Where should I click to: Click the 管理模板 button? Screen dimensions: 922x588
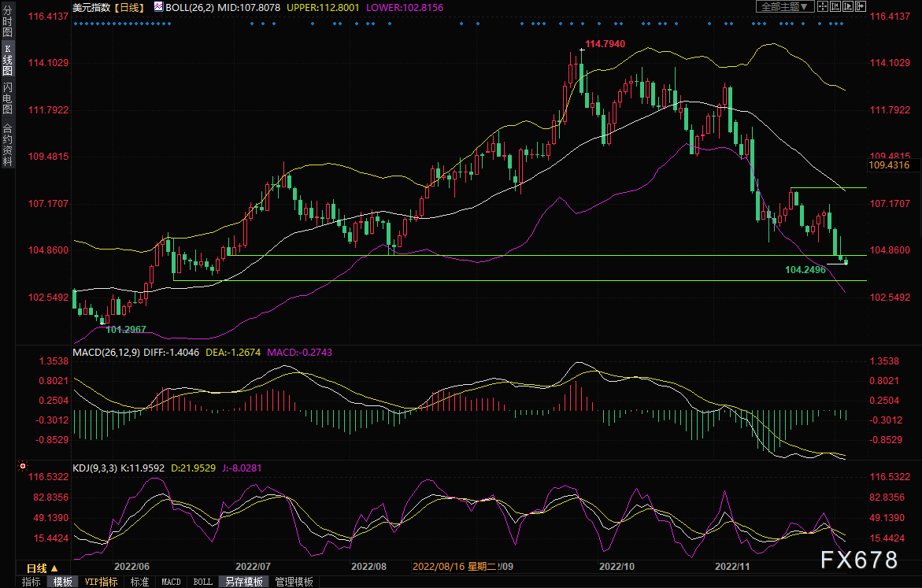pyautogui.click(x=294, y=582)
